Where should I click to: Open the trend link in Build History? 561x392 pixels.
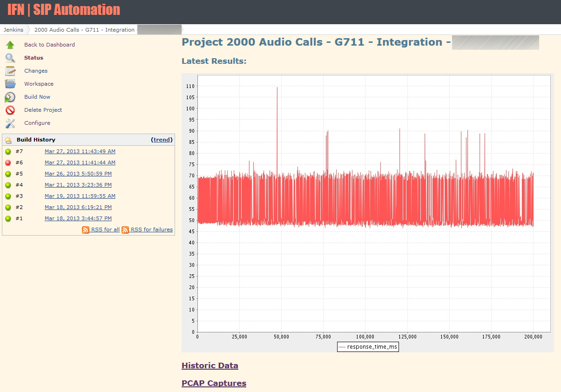pos(162,139)
